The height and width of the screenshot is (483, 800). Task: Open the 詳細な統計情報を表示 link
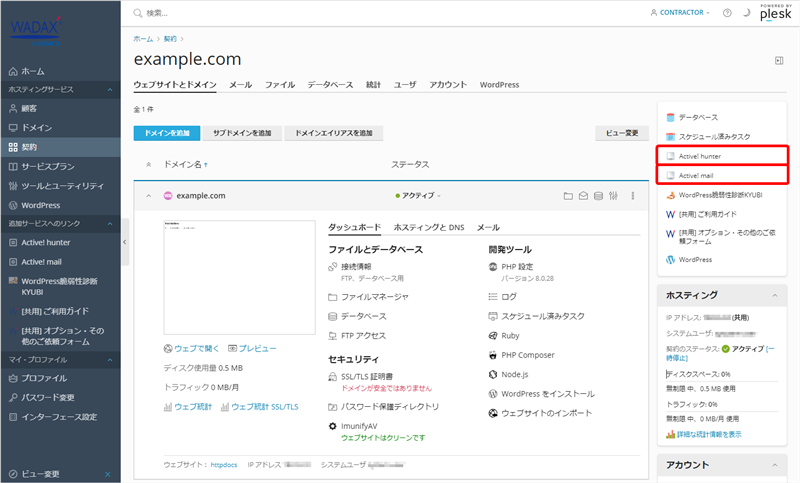point(709,434)
